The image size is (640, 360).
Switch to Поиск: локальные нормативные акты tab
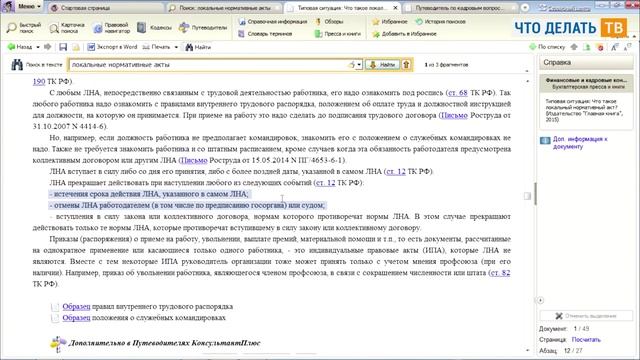[224, 8]
